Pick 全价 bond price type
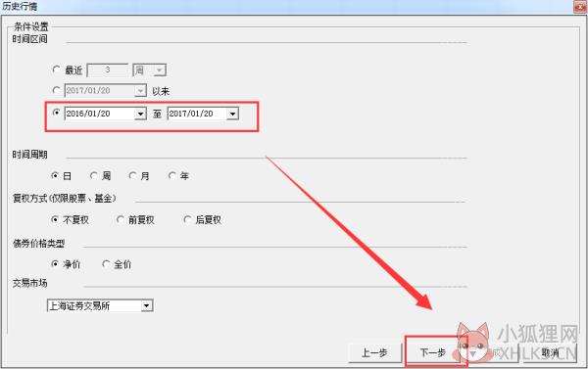 tap(106, 264)
